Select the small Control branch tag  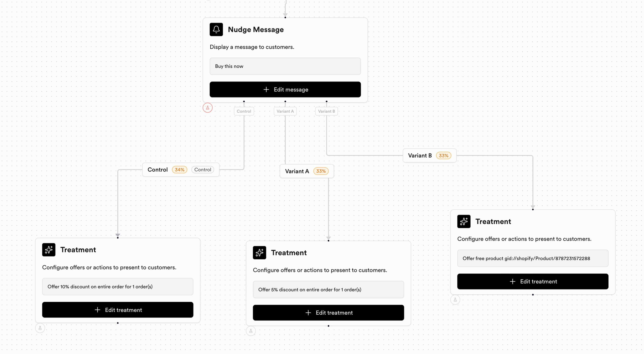(244, 111)
